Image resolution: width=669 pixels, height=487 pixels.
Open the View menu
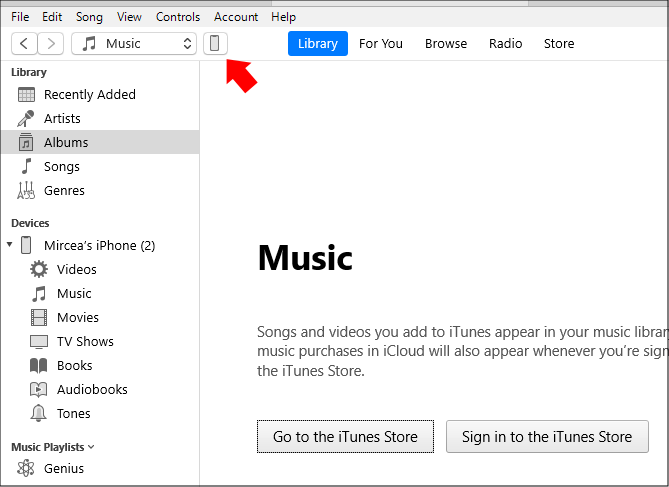point(129,17)
